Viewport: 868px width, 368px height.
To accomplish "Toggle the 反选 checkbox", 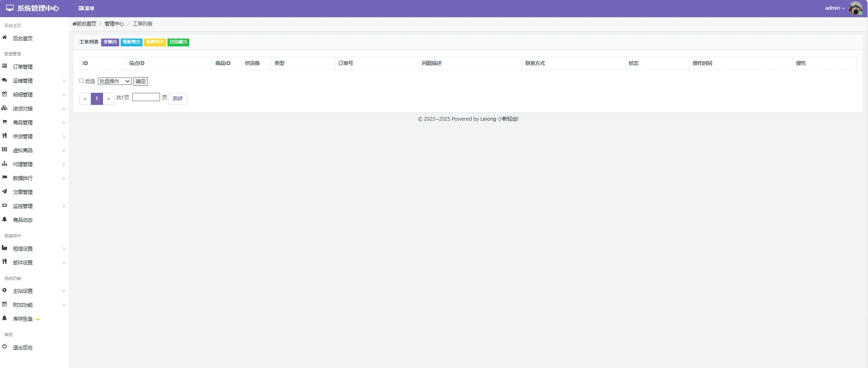I will pyautogui.click(x=82, y=81).
